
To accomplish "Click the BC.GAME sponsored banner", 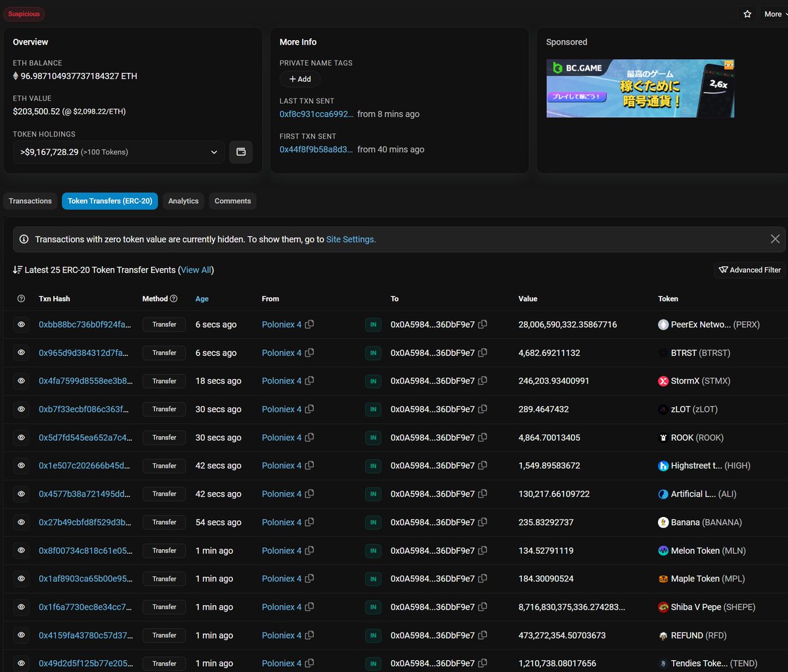I will [640, 89].
